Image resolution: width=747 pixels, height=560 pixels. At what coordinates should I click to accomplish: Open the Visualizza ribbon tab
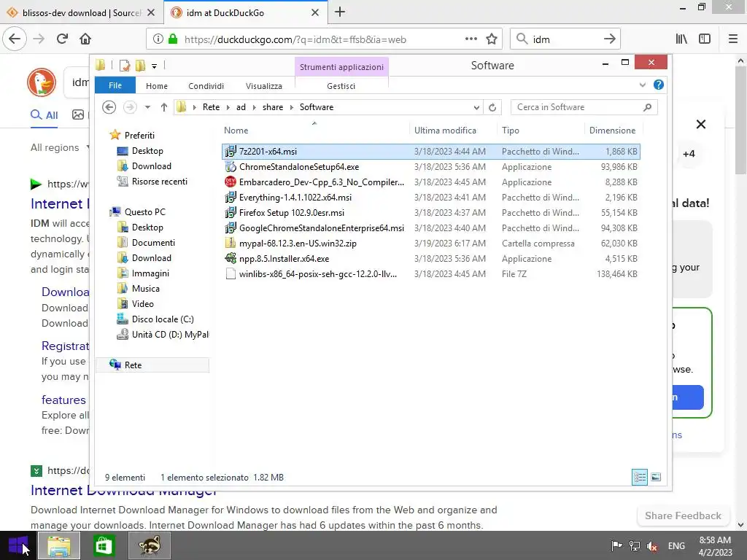(264, 86)
